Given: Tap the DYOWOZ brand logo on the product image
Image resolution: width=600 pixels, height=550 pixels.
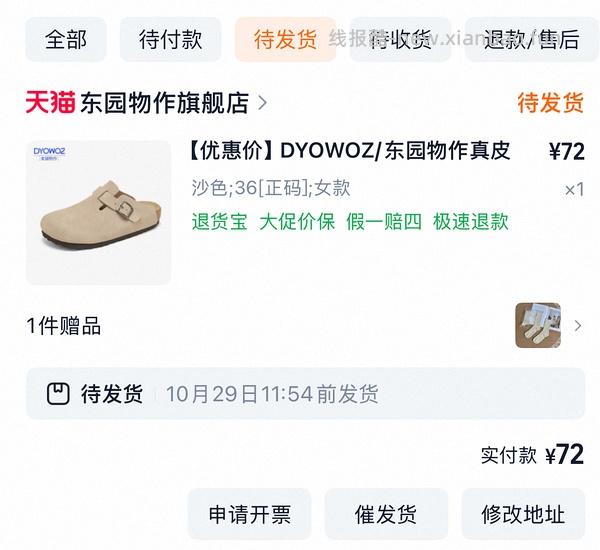Looking at the screenshot, I should point(49,153).
